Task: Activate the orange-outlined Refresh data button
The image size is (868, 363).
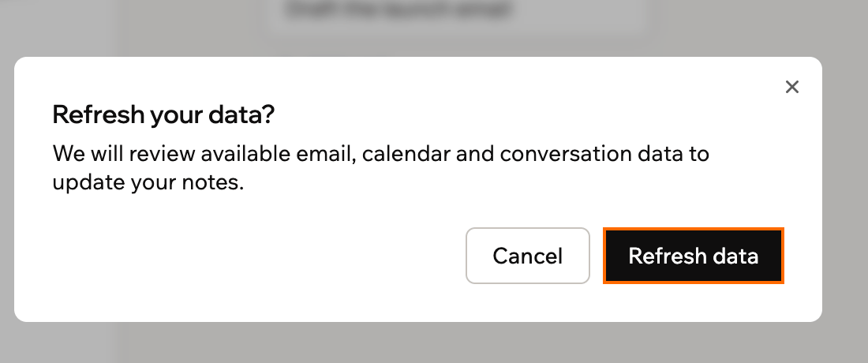Action: [x=693, y=256]
